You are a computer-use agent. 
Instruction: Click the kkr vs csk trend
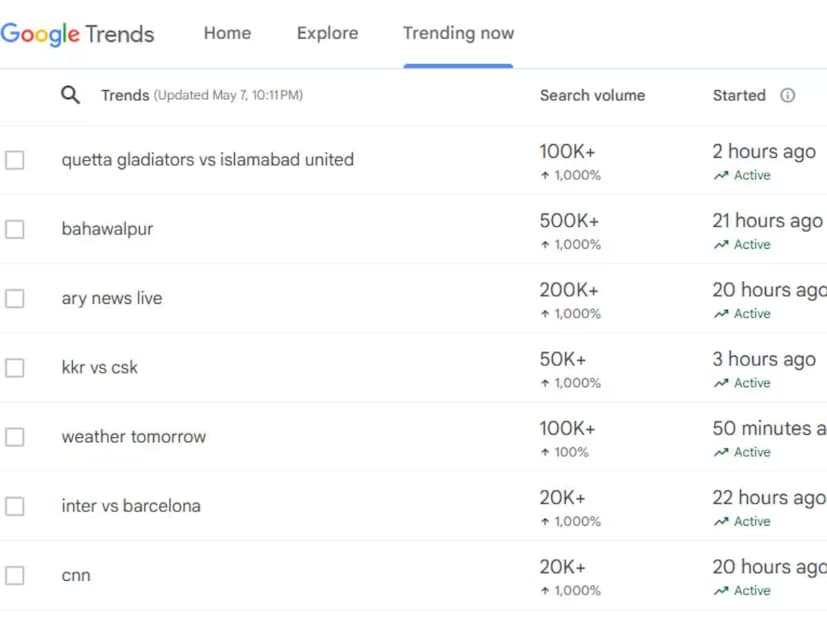[100, 367]
